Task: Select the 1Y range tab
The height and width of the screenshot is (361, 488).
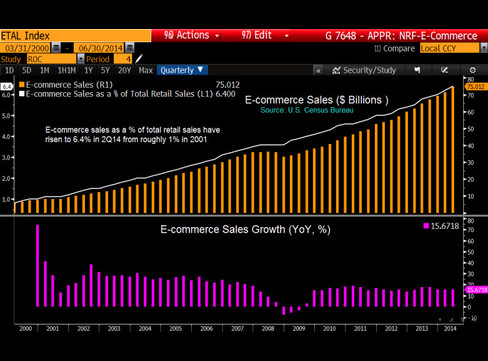Action: pos(88,70)
